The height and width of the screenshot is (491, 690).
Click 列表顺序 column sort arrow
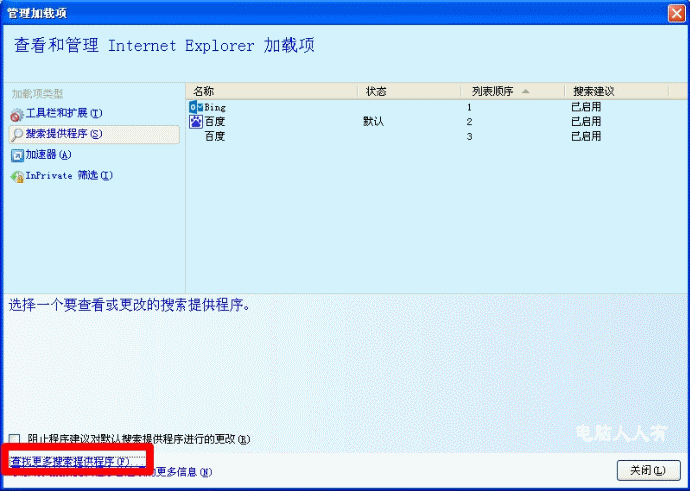click(x=525, y=91)
